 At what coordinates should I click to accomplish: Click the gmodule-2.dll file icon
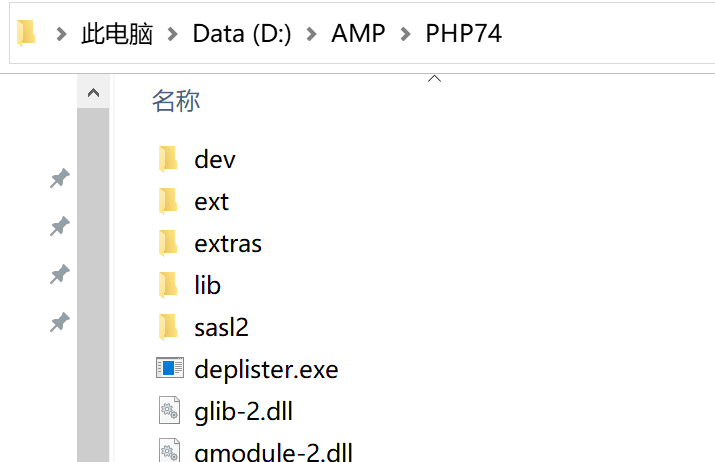click(168, 450)
